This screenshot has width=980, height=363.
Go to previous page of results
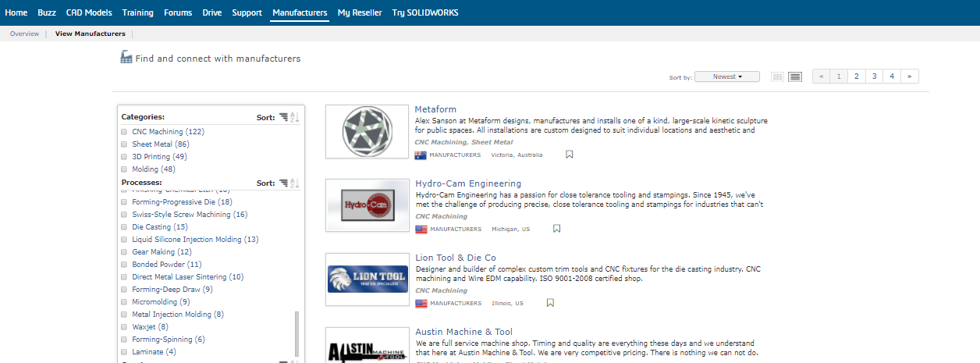click(821, 77)
